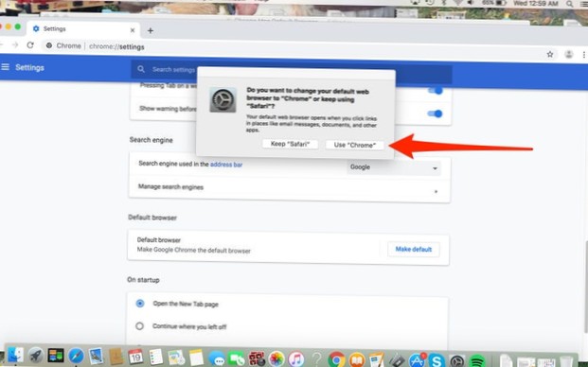The image size is (588, 367).
Task: Open the Settings hamburger menu
Action: (6, 67)
